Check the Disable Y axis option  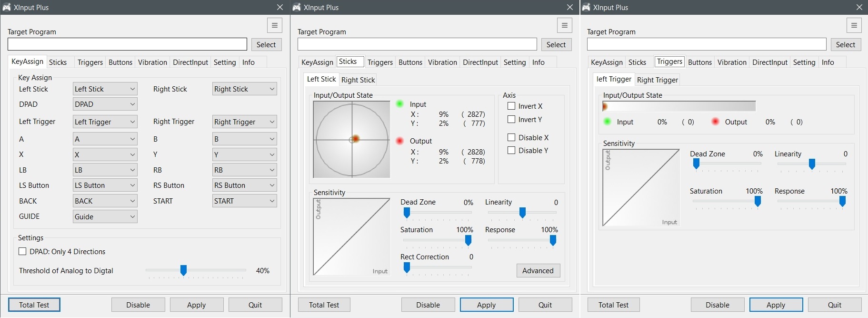[511, 150]
